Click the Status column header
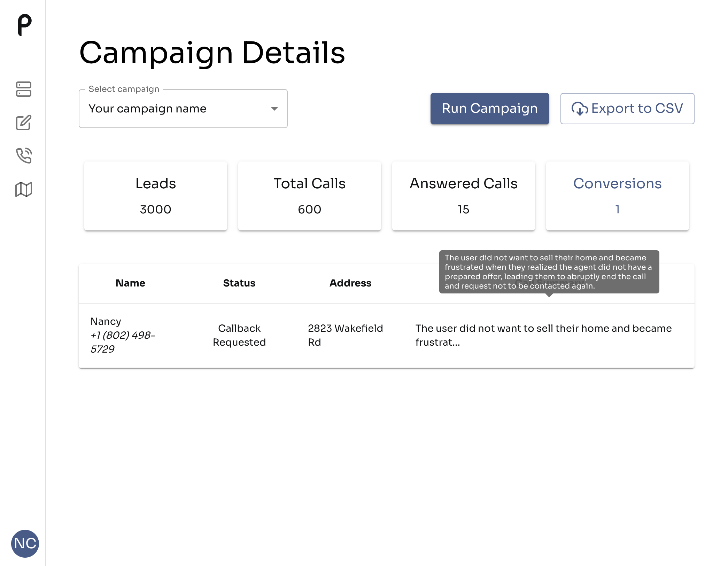This screenshot has width=728, height=566. tap(239, 283)
